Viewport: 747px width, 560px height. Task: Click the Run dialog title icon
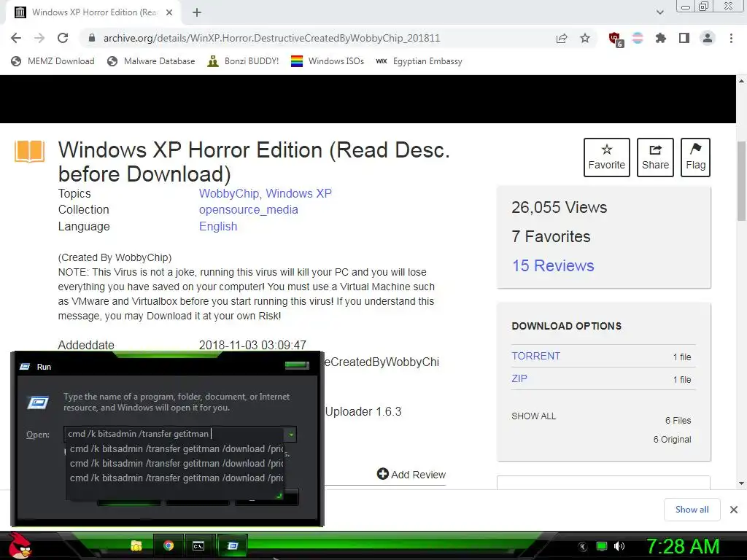pos(25,366)
